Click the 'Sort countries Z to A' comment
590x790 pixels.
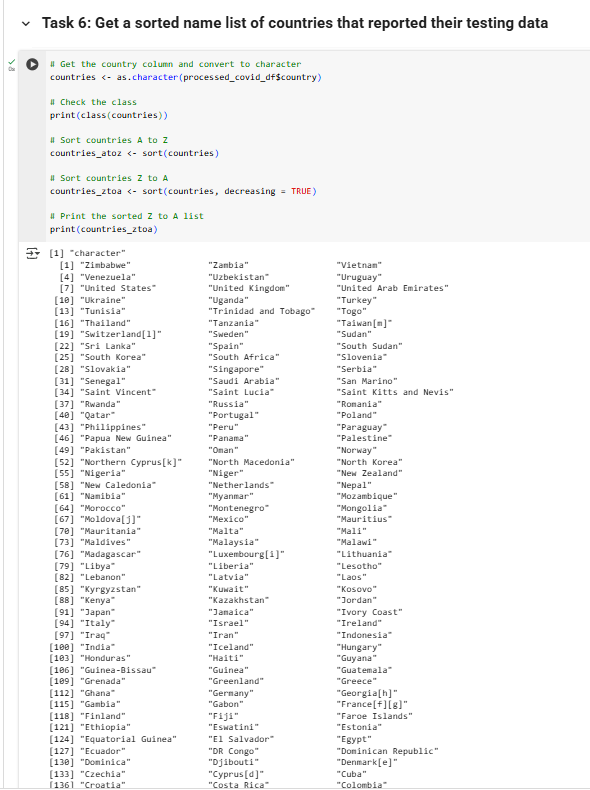pyautogui.click(x=109, y=178)
